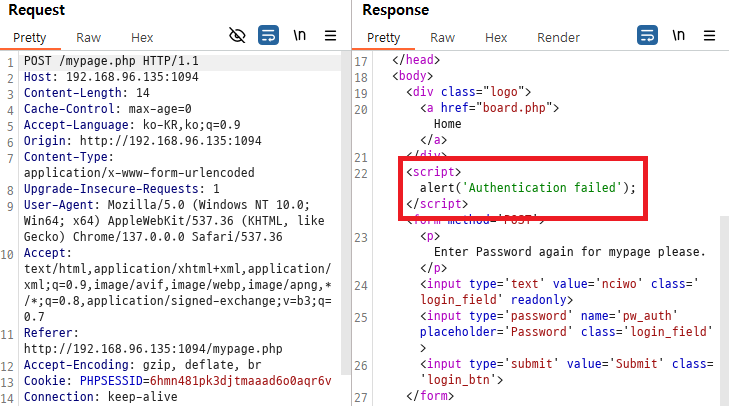
Task: Click the a href="board.php" line
Action: click(x=490, y=108)
